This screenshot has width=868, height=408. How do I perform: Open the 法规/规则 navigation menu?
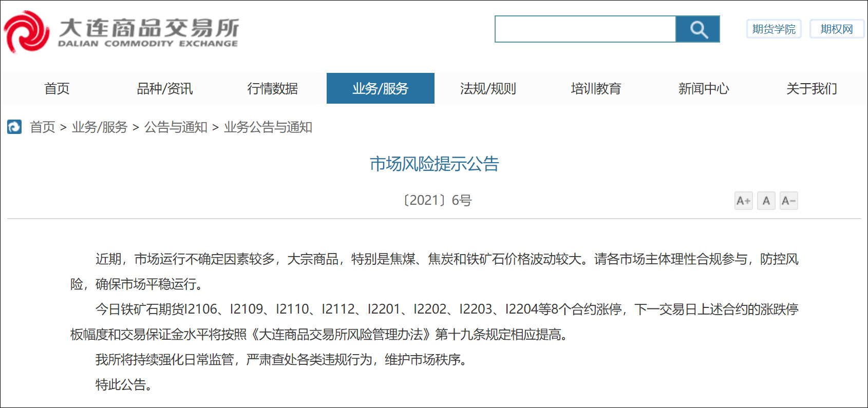point(488,88)
